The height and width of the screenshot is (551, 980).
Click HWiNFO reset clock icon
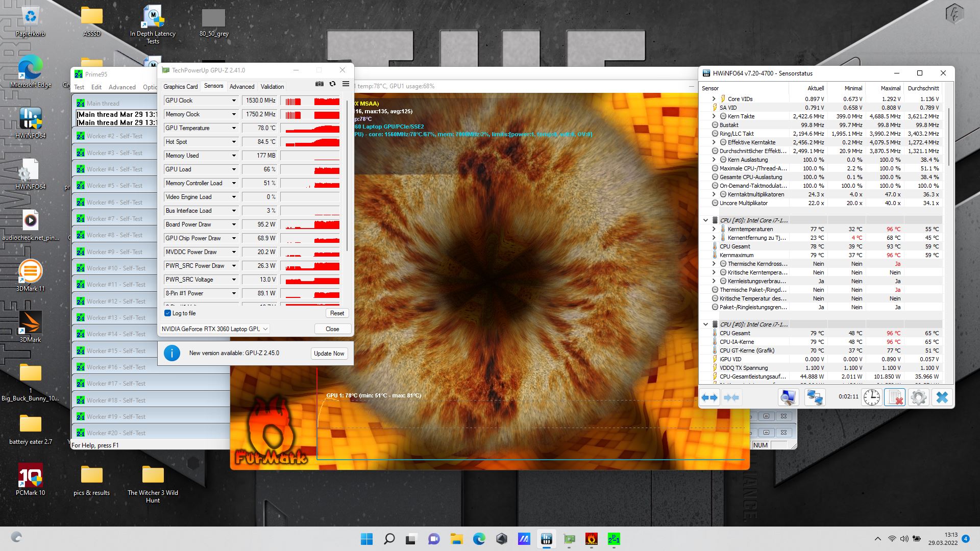pos(871,397)
